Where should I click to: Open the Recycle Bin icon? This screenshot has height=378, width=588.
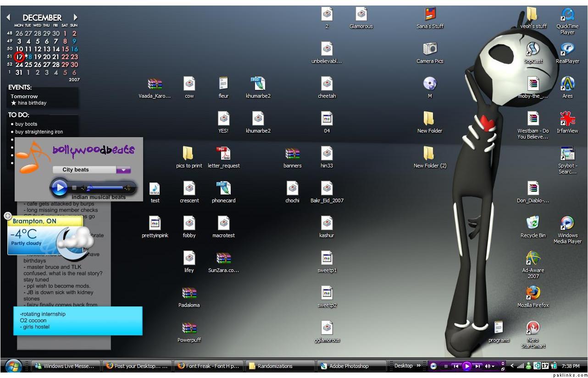(x=533, y=223)
